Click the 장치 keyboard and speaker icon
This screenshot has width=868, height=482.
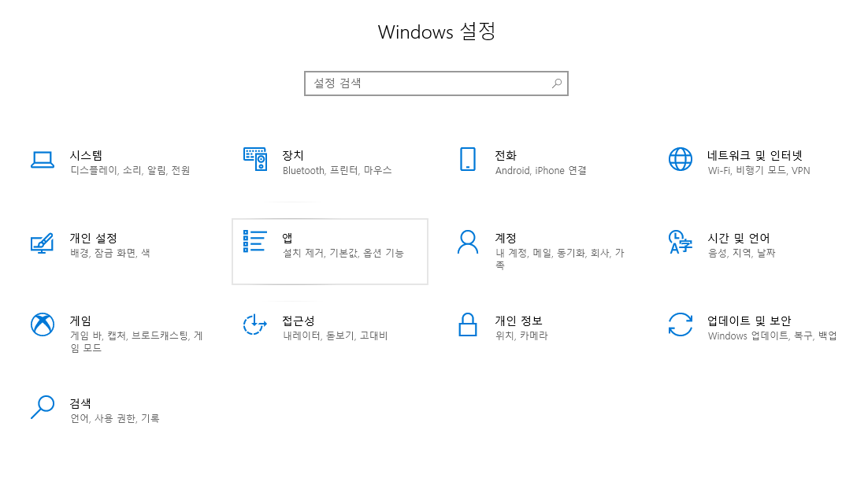pyautogui.click(x=255, y=159)
